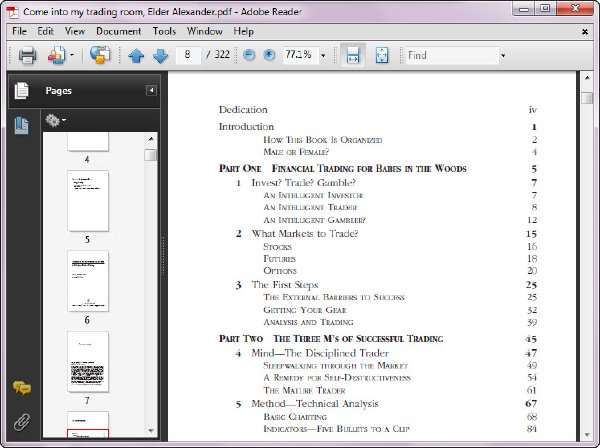Click document scrollbar up arrow
Viewport: 600px width, 448px height.
(587, 78)
